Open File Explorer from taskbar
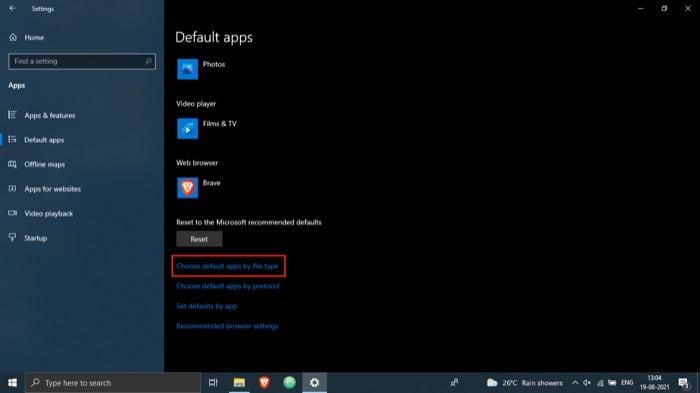 (x=239, y=383)
